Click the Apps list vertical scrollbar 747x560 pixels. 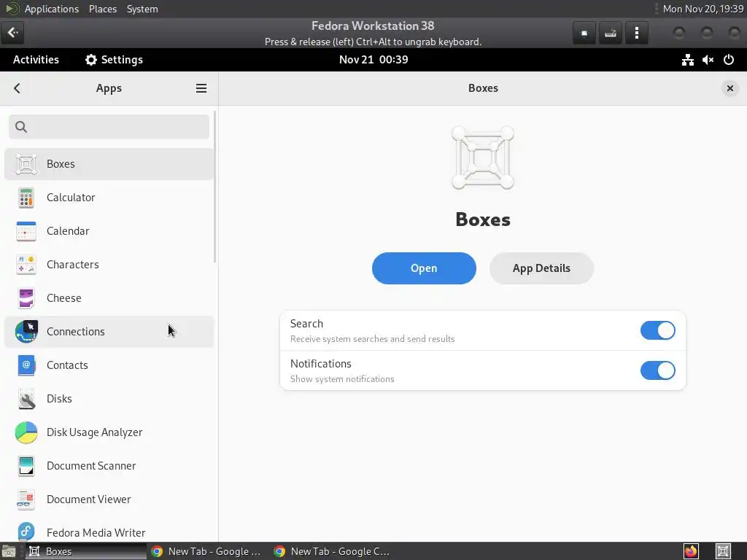click(x=215, y=187)
